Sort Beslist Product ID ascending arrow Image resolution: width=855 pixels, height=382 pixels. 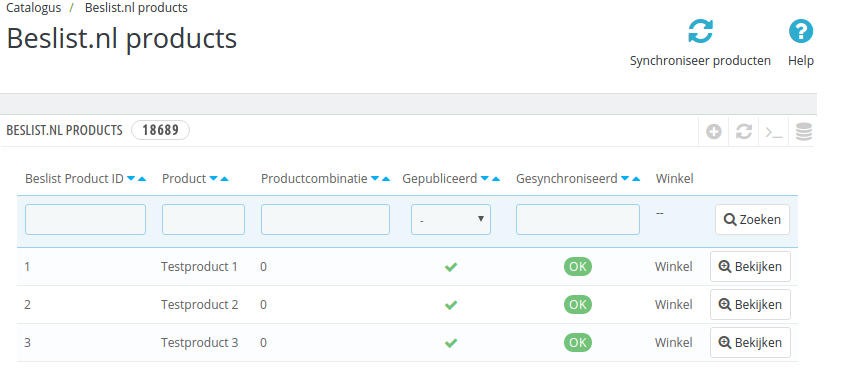click(x=142, y=179)
